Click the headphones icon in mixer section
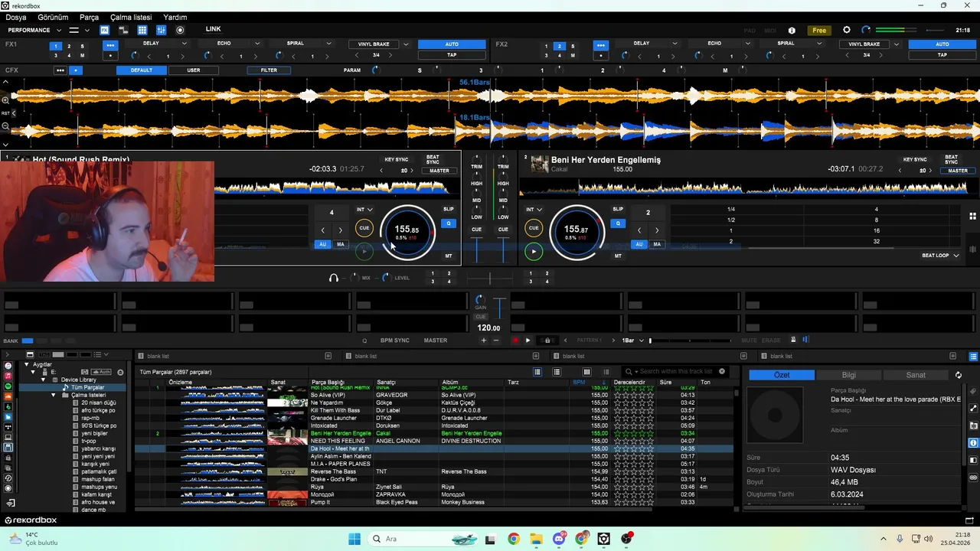Viewport: 980px width, 551px height. click(x=334, y=278)
